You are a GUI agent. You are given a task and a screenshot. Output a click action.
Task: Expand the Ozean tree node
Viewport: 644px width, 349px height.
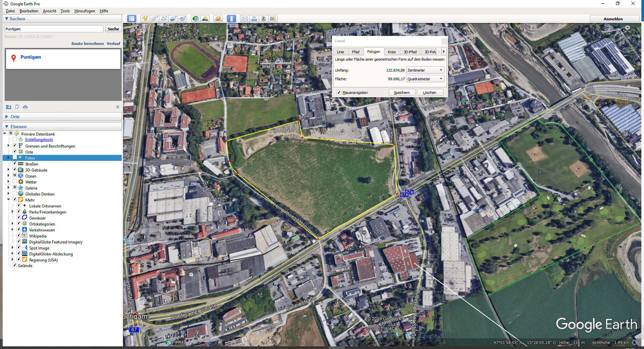pos(9,175)
